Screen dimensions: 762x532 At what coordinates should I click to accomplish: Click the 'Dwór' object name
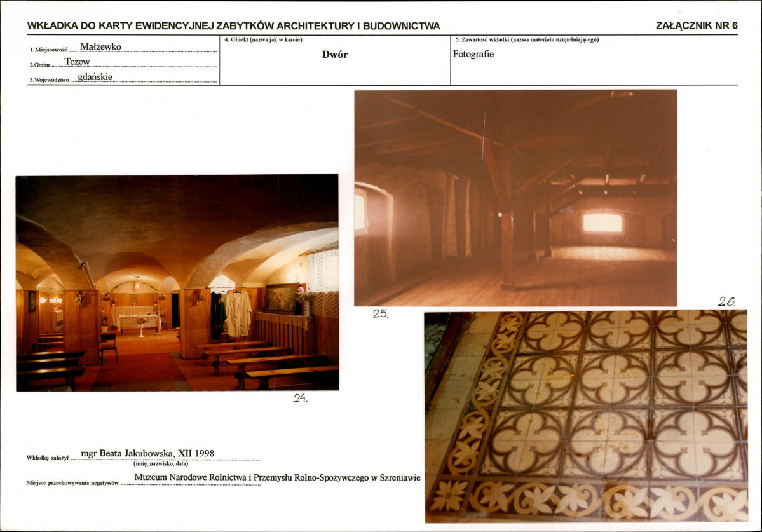coord(335,55)
